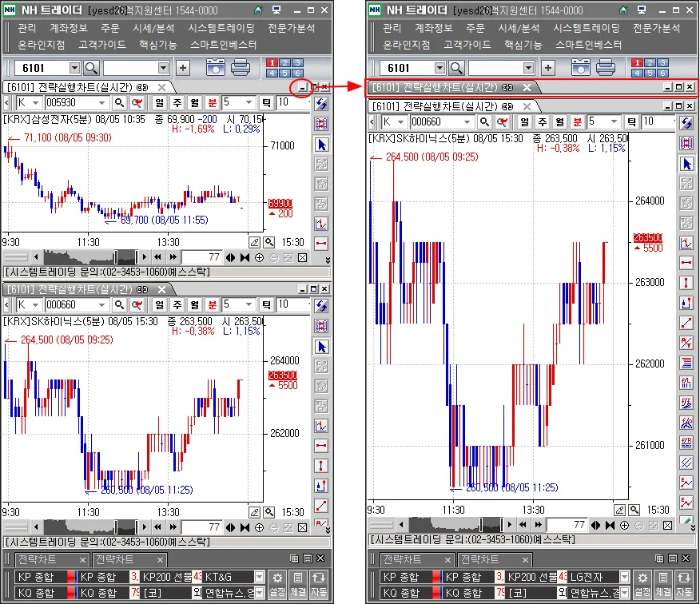Click the refresh arrows icon atop right window sidebar
The width and height of the screenshot is (700, 604).
[686, 123]
